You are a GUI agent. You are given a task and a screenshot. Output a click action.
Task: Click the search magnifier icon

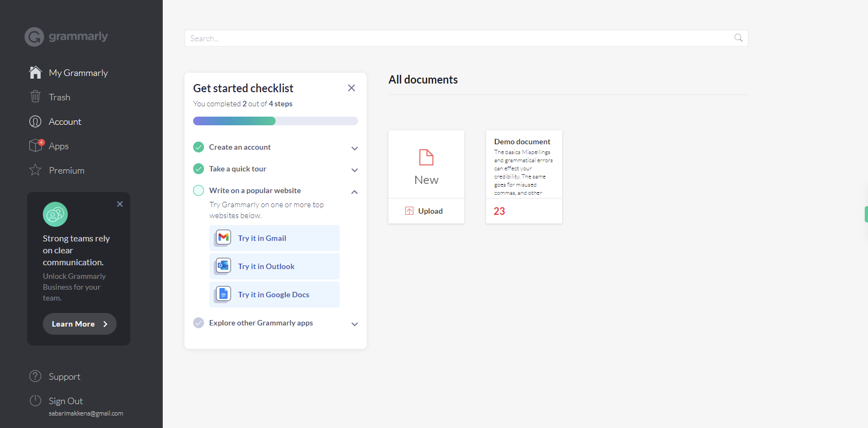[738, 38]
